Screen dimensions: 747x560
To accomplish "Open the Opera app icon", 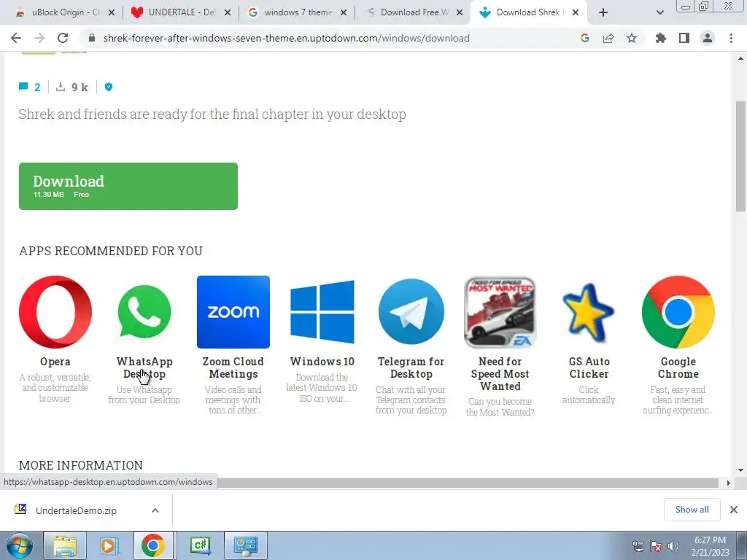I will (55, 312).
